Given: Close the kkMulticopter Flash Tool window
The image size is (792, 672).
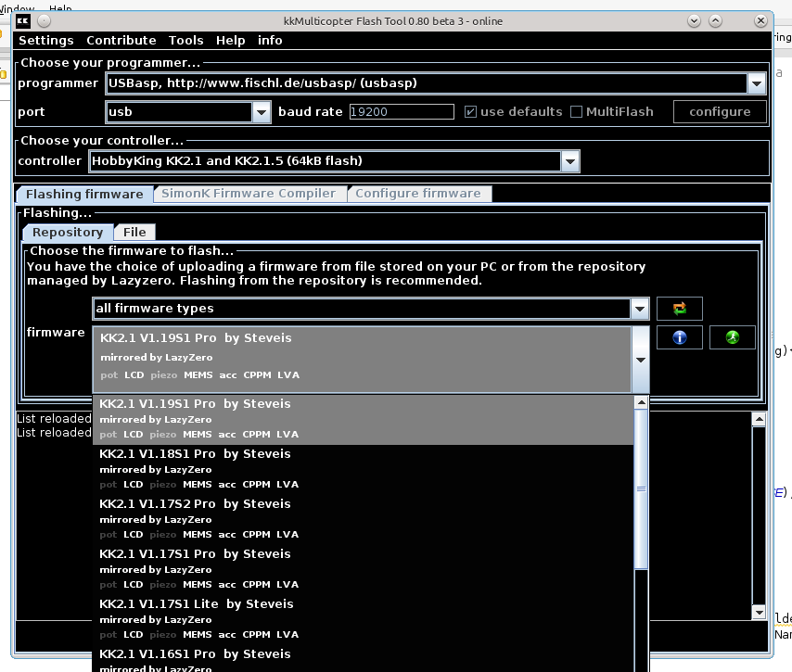Looking at the screenshot, I should click(760, 20).
